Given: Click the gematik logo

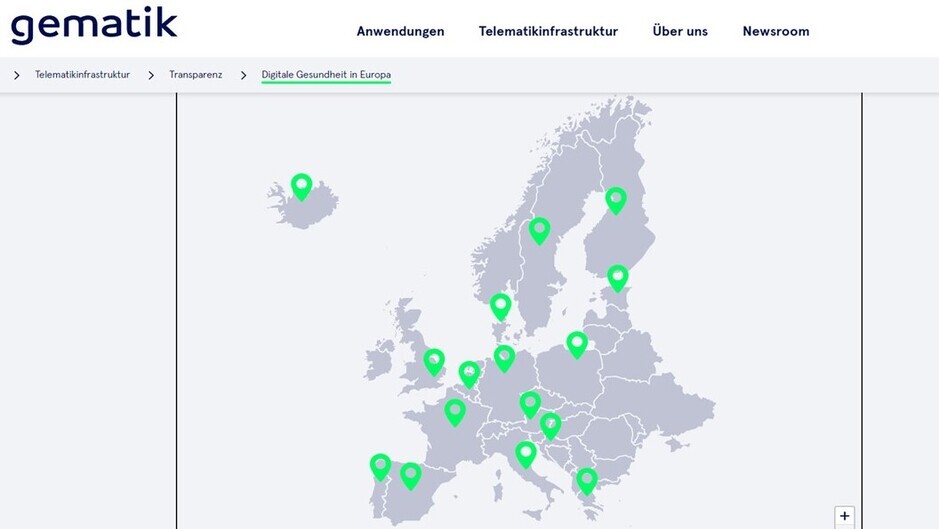Looking at the screenshot, I should 94,26.
